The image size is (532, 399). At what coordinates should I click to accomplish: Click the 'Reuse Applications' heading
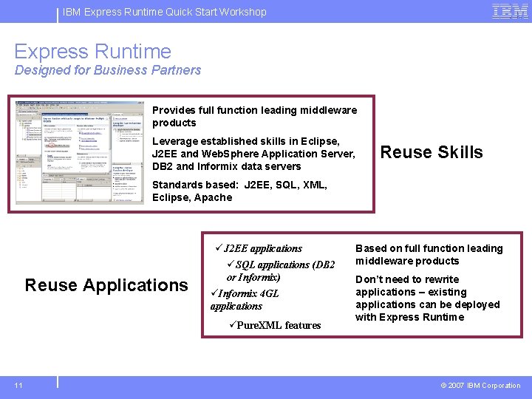point(106,285)
